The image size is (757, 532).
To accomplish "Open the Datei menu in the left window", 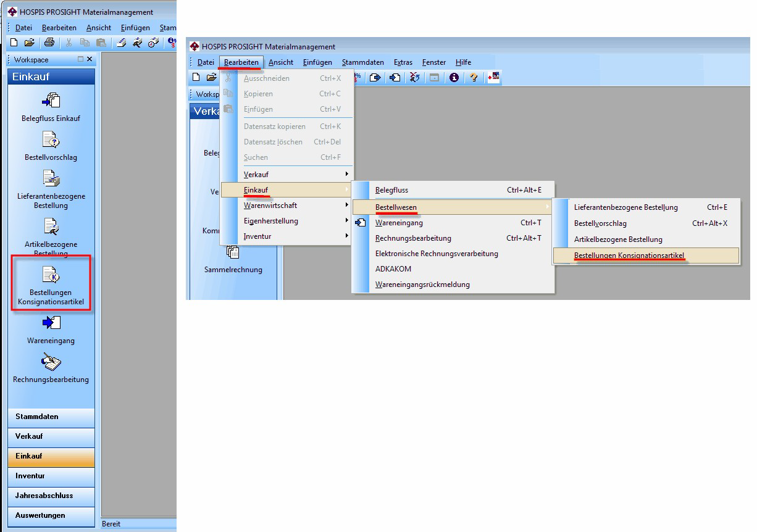I will click(23, 28).
